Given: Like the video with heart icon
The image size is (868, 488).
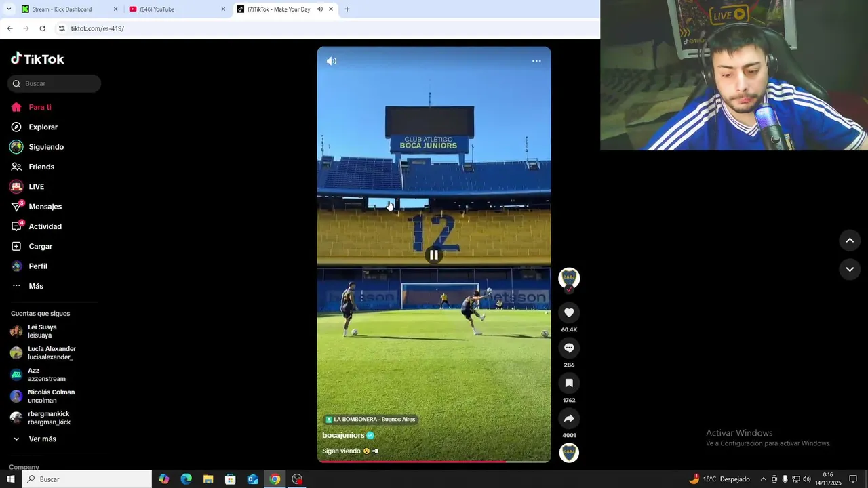Looking at the screenshot, I should point(569,312).
